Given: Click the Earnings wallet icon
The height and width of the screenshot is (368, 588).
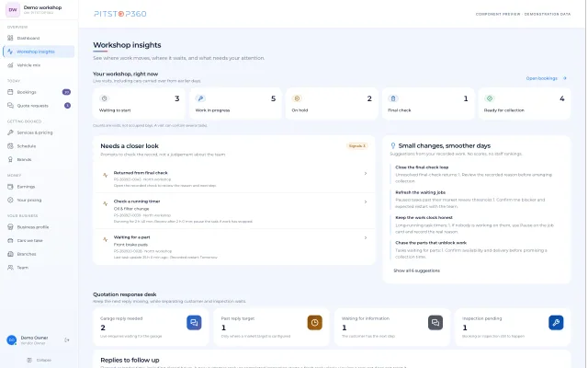Looking at the screenshot, I should click(x=10, y=187).
